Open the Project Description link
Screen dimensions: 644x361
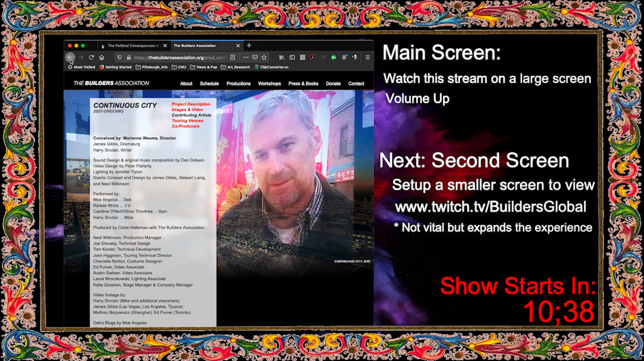pyautogui.click(x=191, y=104)
